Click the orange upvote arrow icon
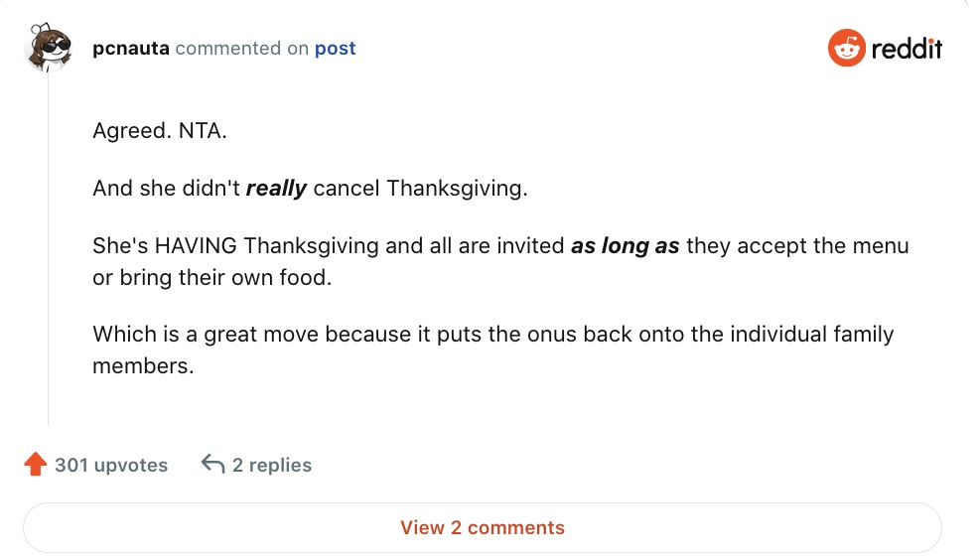979x560 pixels. click(36, 465)
